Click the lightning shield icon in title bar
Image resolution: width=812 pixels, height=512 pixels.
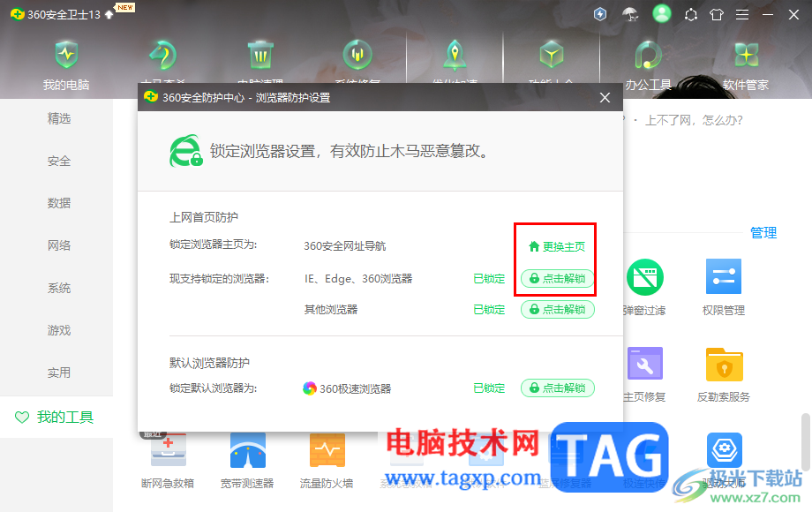coord(600,14)
